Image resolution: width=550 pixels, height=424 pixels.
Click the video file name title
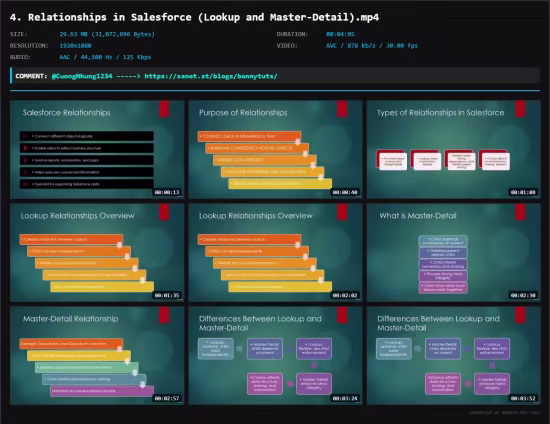click(195, 17)
